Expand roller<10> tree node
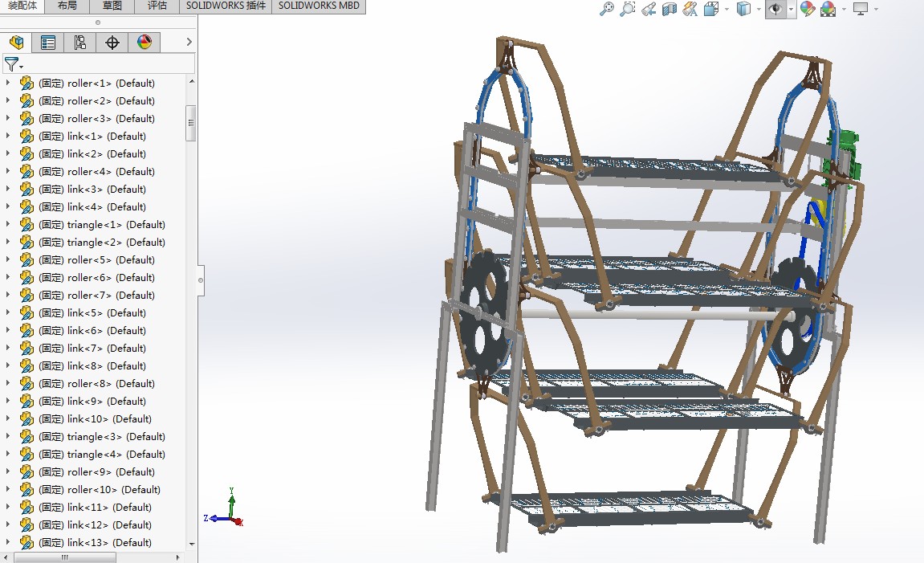The image size is (924, 563). click(x=8, y=489)
